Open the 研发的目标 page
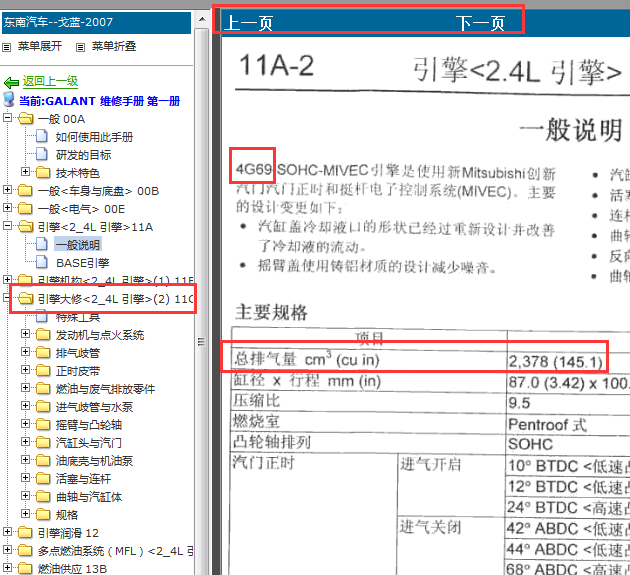 click(x=83, y=155)
